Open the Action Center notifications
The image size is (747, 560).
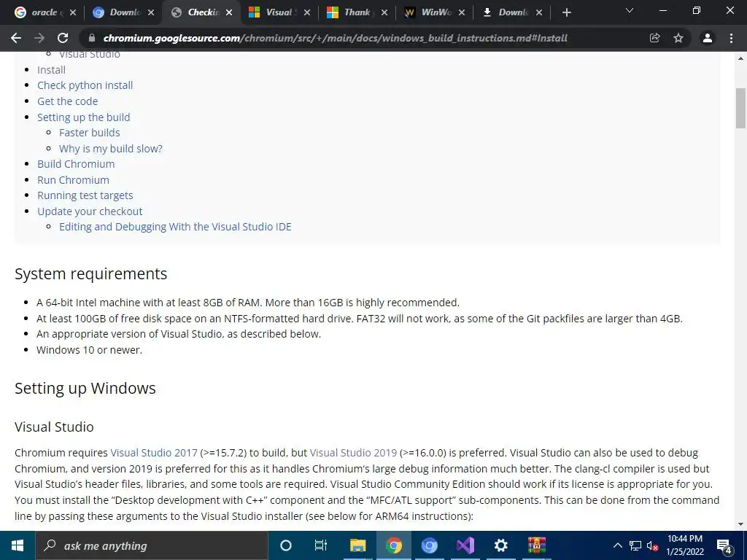[724, 546]
